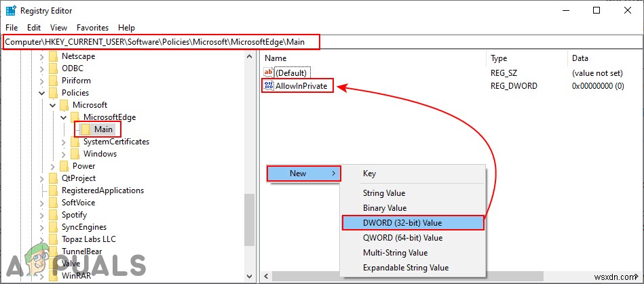Open the Help menu

point(126,28)
